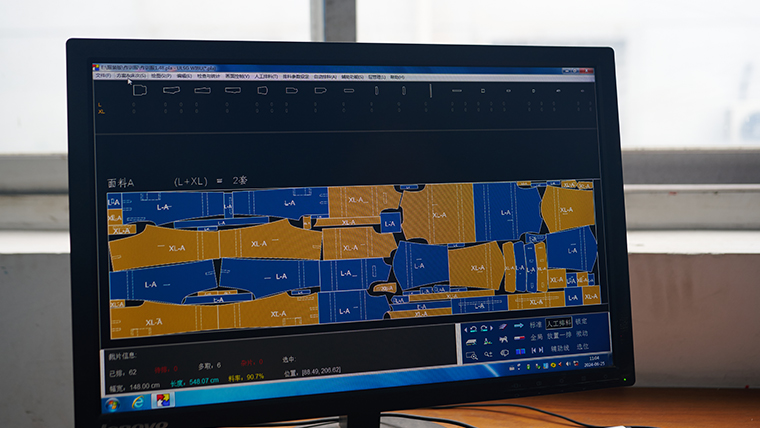
Task: Click the rotate-right piece icon in the toolbox
Action: 484,329
